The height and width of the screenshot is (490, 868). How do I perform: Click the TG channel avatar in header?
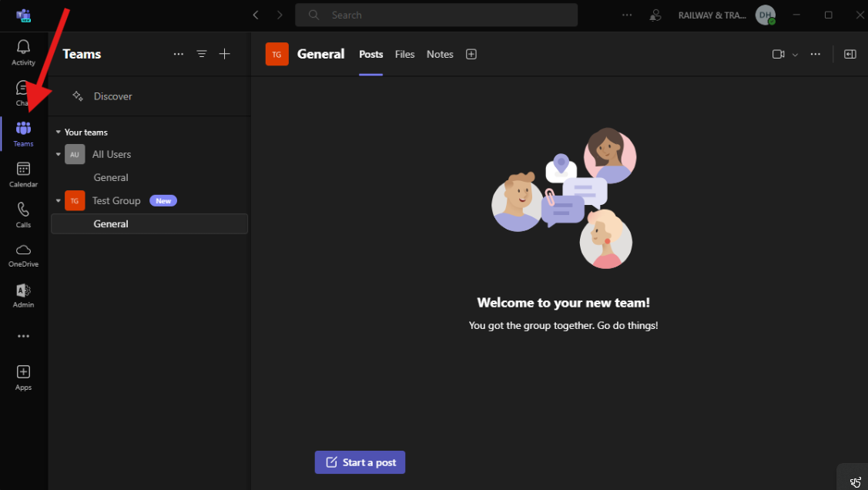point(276,54)
